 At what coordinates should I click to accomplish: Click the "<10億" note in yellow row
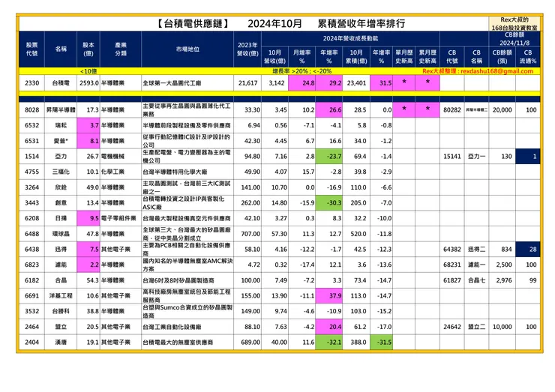pyautogui.click(x=88, y=71)
